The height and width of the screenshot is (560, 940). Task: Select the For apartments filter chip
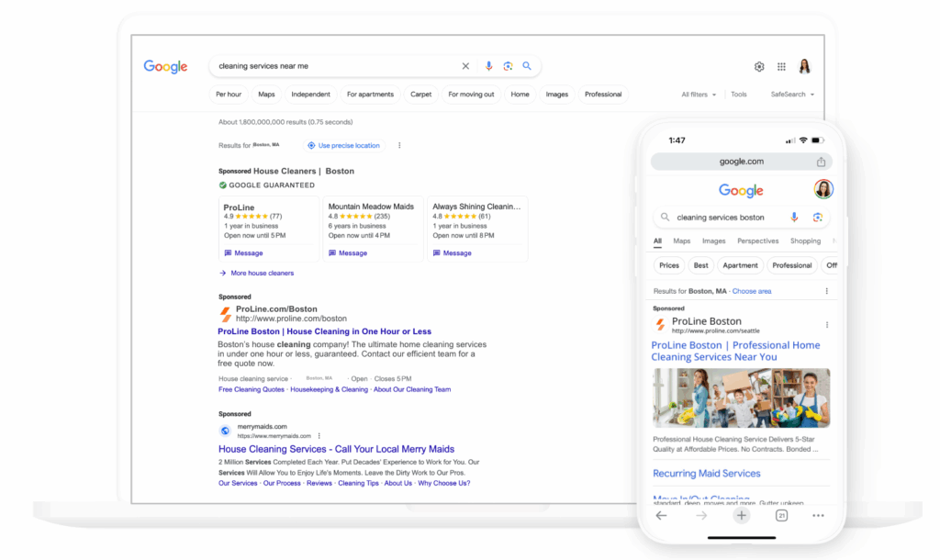click(370, 95)
